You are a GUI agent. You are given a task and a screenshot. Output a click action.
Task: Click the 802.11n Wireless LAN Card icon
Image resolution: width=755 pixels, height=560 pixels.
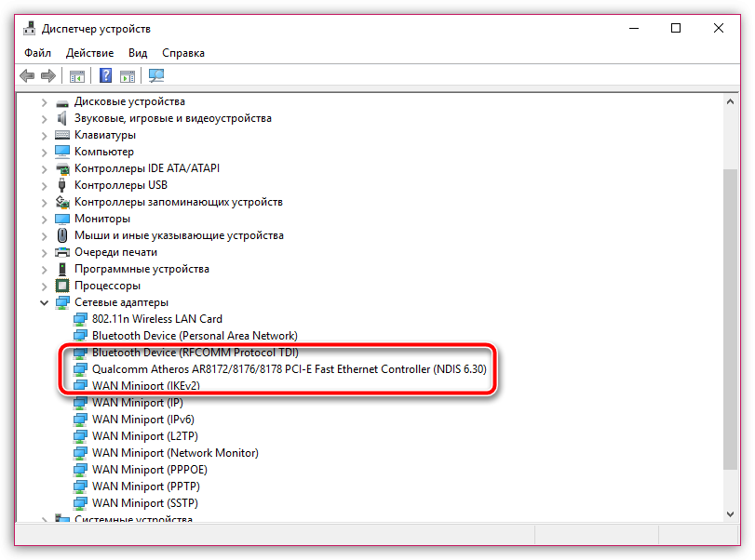81,319
